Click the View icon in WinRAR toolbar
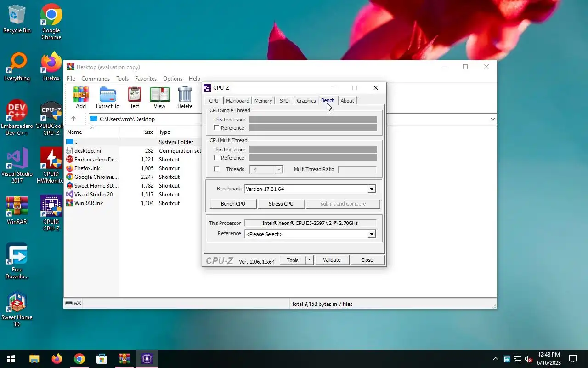 click(159, 98)
